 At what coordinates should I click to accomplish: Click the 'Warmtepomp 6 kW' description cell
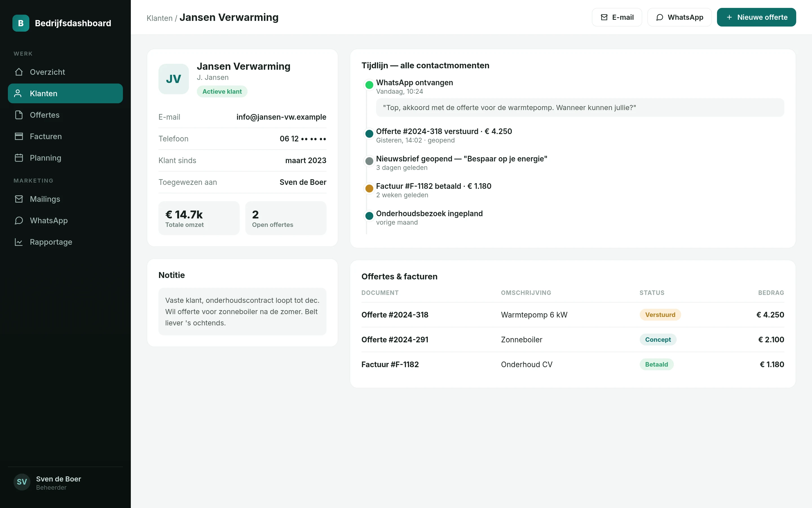(x=534, y=315)
